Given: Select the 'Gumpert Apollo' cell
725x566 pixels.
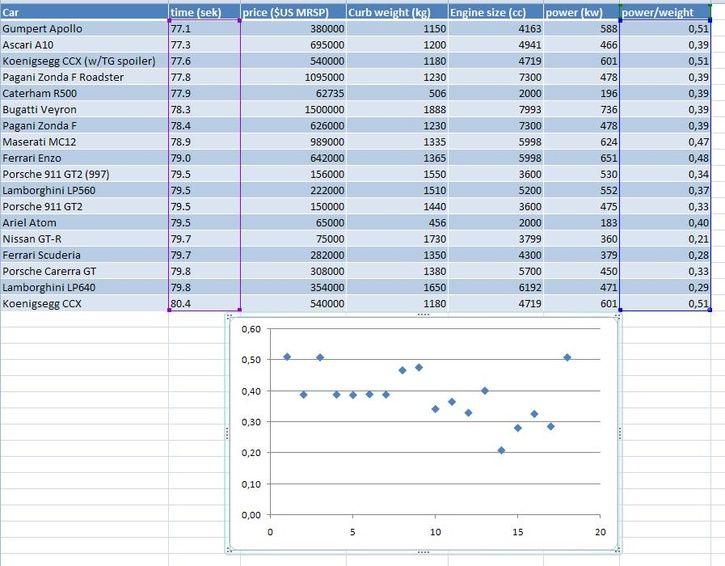Looking at the screenshot, I should point(84,29).
